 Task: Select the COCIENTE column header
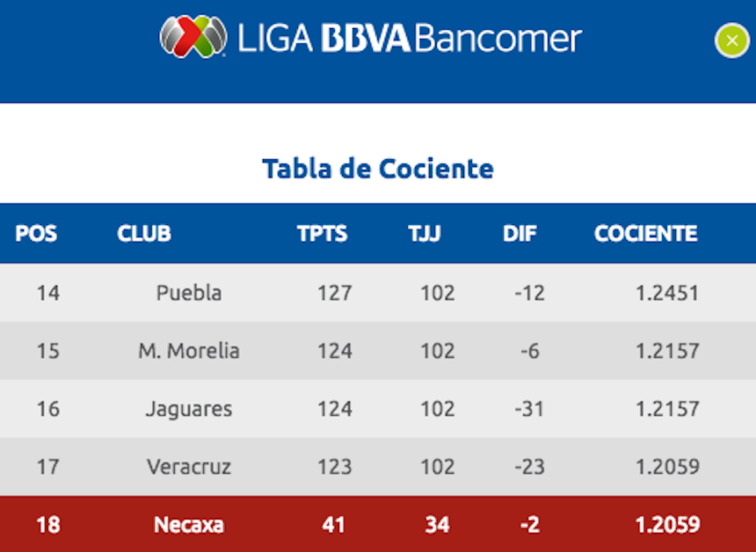pos(645,234)
